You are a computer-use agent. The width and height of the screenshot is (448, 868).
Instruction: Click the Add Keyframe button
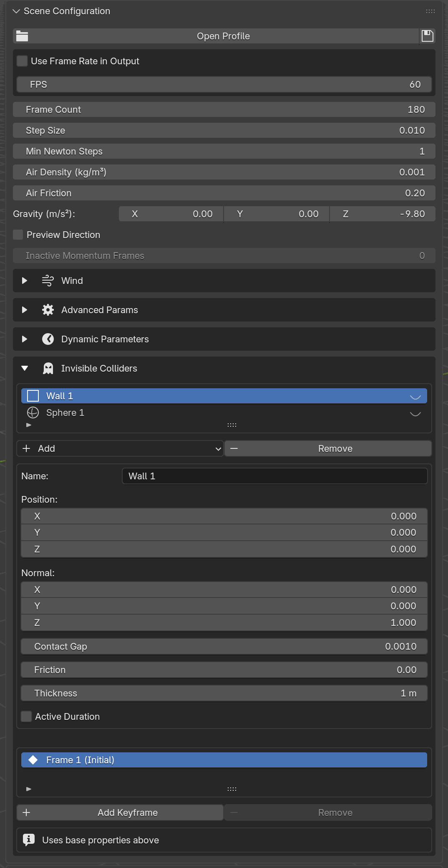pyautogui.click(x=120, y=812)
